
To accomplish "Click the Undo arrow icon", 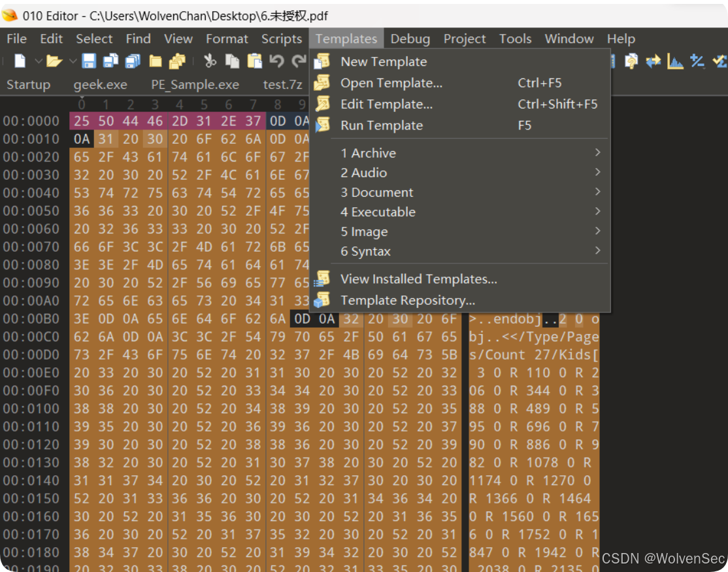I will pyautogui.click(x=276, y=61).
